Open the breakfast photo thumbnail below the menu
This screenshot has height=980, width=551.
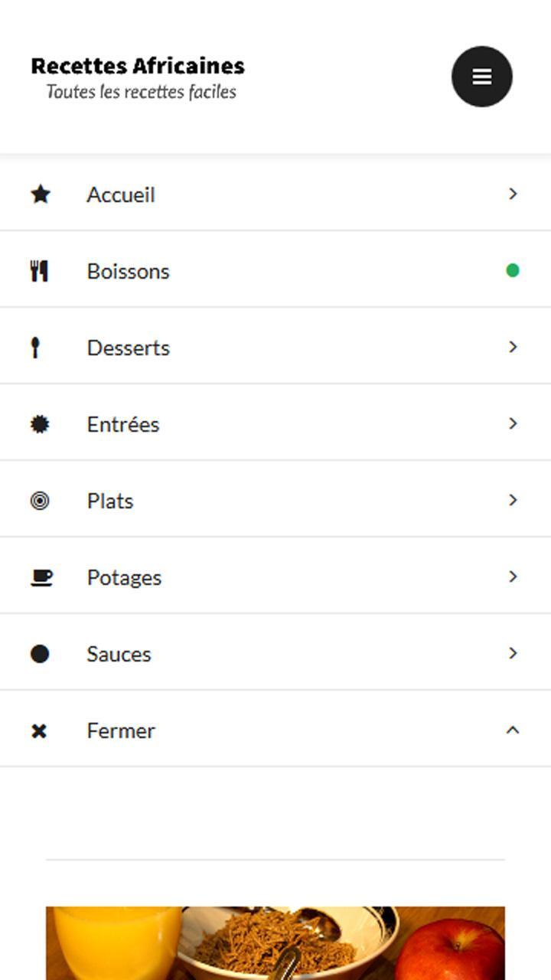click(275, 942)
